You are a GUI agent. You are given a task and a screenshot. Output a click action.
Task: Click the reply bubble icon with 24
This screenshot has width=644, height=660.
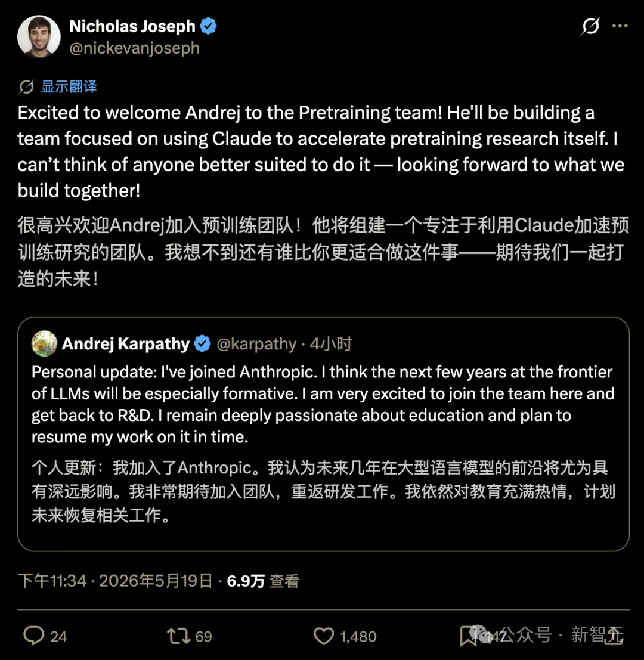click(33, 636)
